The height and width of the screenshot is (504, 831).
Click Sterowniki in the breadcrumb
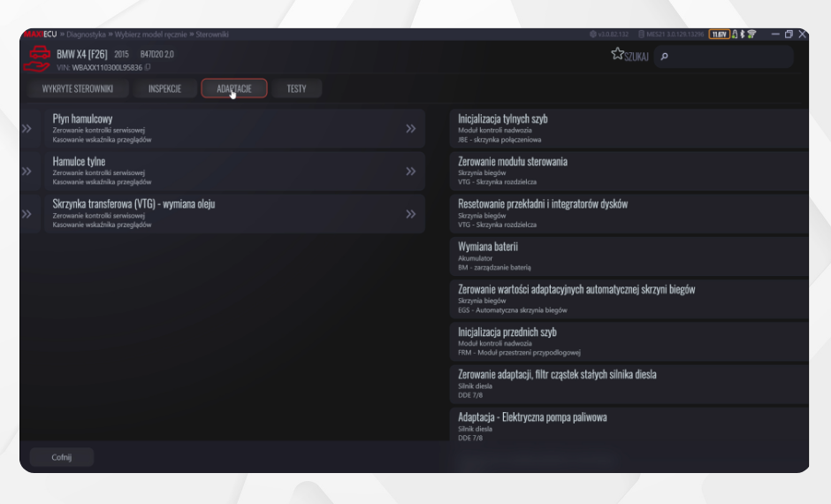click(x=212, y=34)
